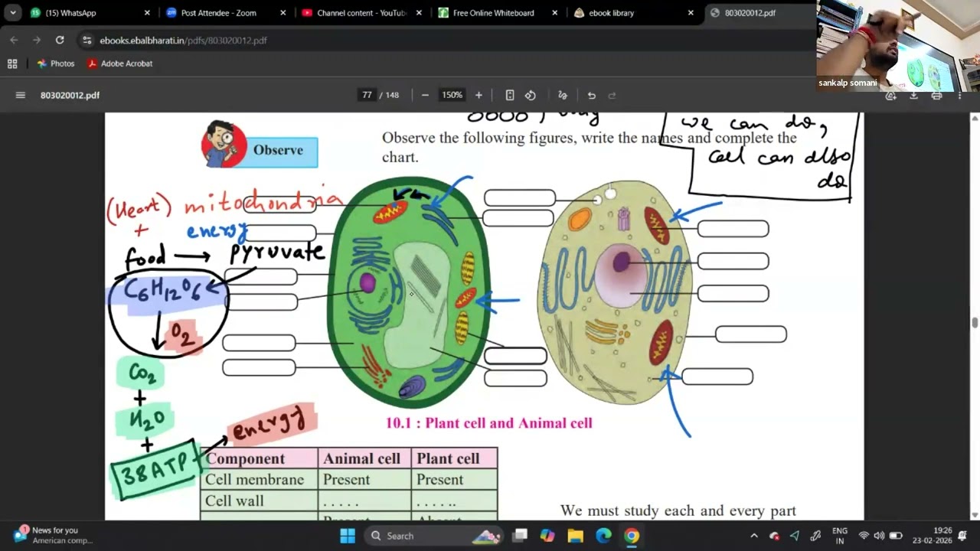The height and width of the screenshot is (551, 980).
Task: Print the PDF document
Action: point(936,95)
